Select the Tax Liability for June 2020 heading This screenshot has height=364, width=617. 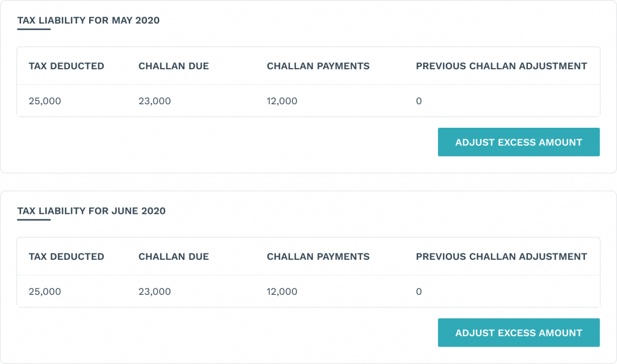(x=92, y=211)
